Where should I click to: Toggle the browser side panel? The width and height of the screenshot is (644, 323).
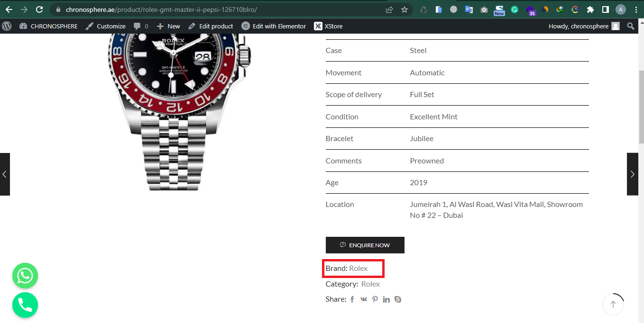coord(606,9)
